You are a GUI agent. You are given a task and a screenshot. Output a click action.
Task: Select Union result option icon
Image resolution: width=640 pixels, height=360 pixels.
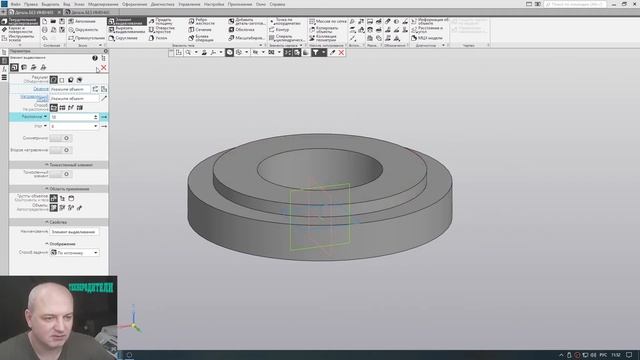53,80
